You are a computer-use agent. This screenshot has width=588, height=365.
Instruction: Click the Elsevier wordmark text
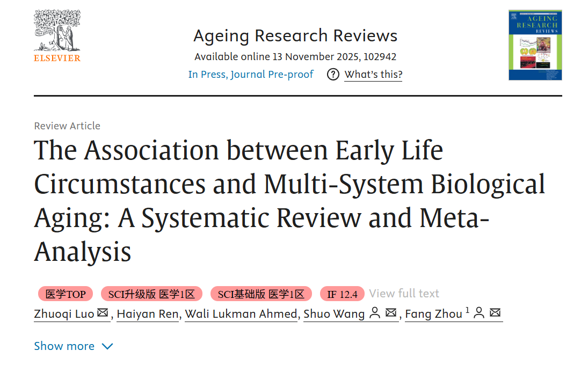[x=57, y=58]
